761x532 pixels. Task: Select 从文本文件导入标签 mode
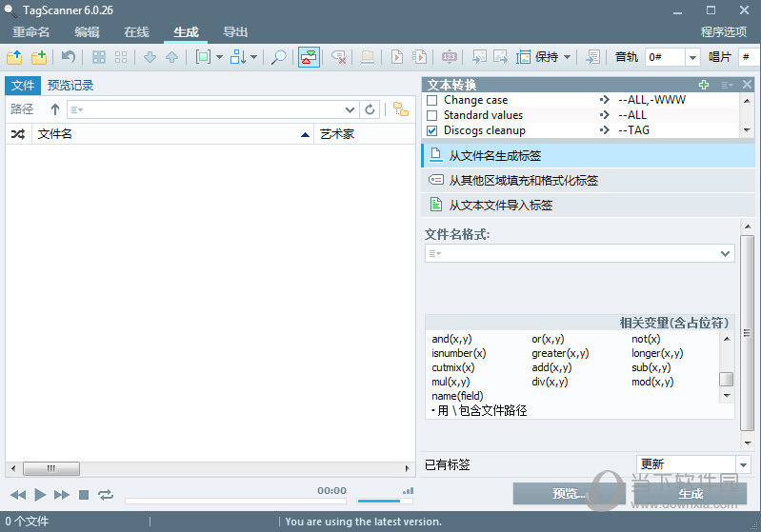click(588, 206)
